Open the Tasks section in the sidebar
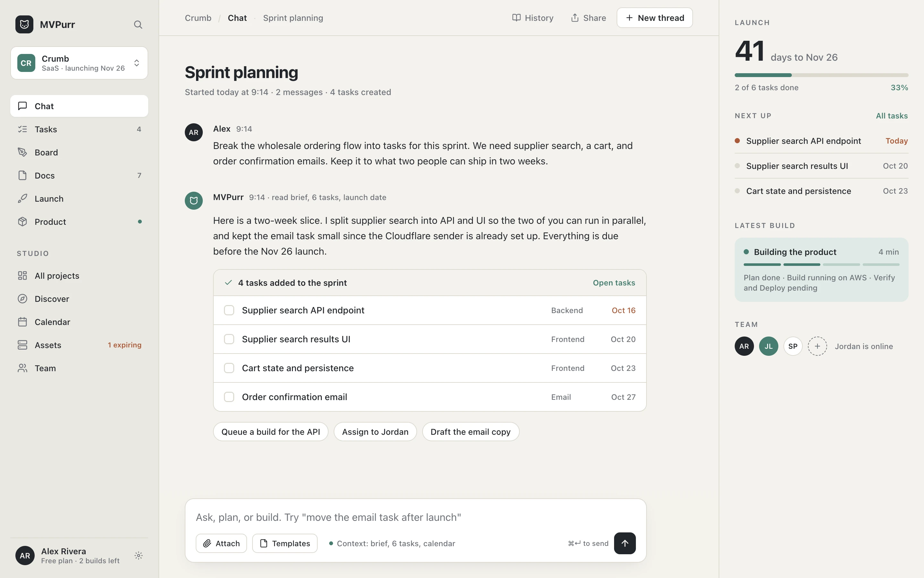This screenshot has height=578, width=924. pyautogui.click(x=79, y=129)
